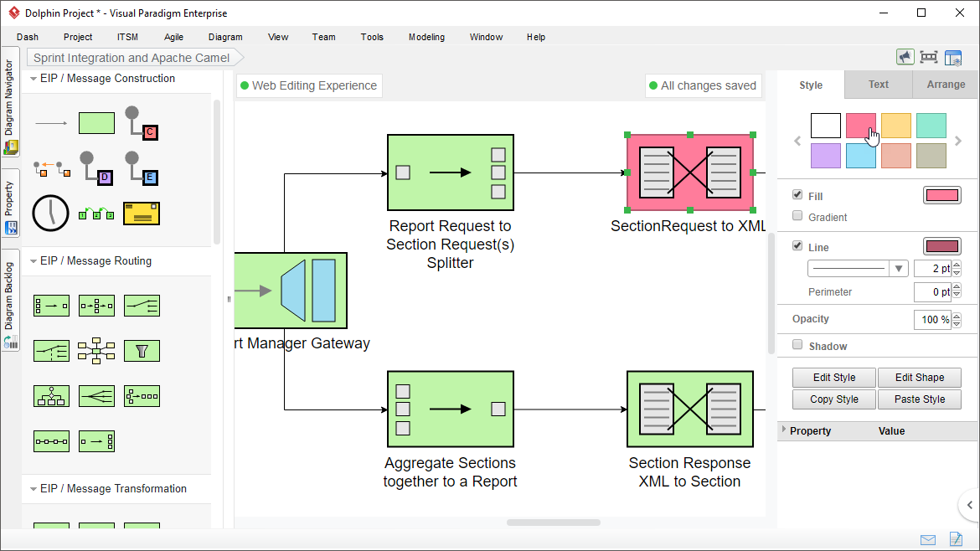
Task: Collapse the EIP / Message Routing section
Action: coord(31,260)
